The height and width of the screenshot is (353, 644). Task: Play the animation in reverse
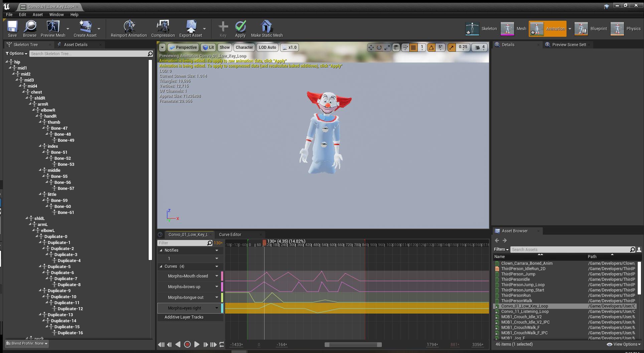coord(178,345)
